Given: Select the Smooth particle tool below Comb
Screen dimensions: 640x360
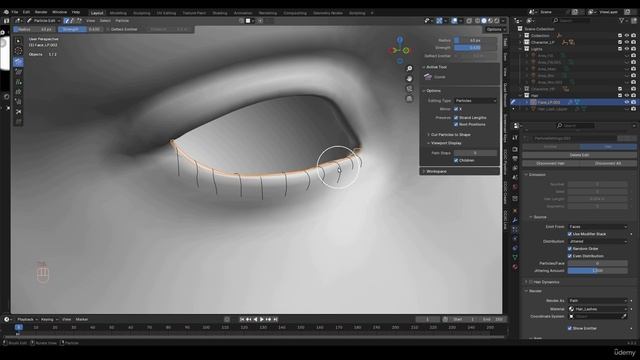Looking at the screenshot, I should click(x=18, y=72).
